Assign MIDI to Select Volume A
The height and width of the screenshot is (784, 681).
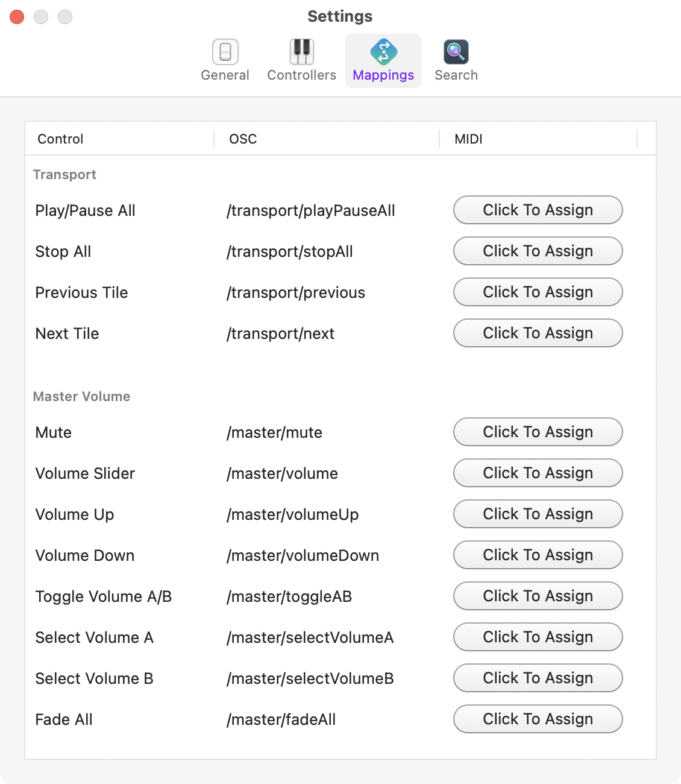[x=538, y=637]
